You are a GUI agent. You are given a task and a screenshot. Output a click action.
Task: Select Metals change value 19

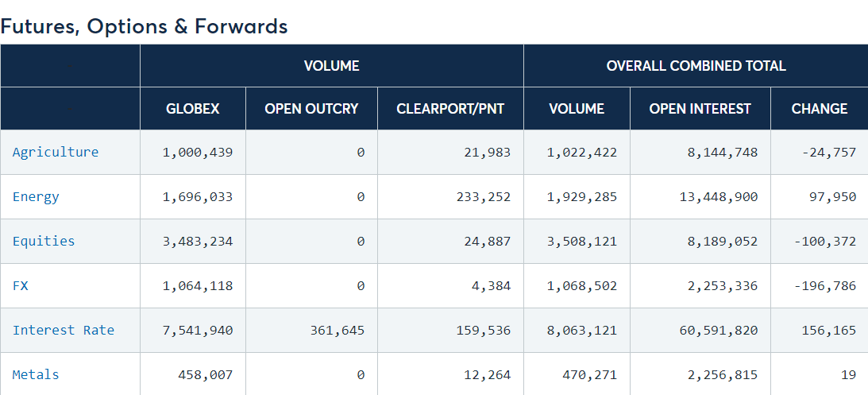coord(849,374)
